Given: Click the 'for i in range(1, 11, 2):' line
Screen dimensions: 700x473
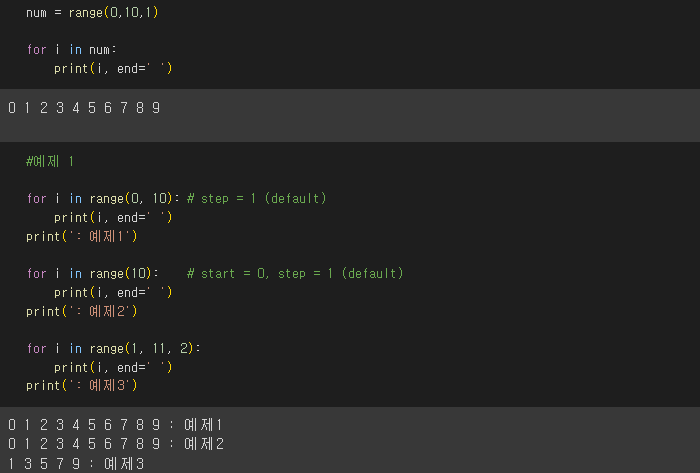Looking at the screenshot, I should click(114, 349).
